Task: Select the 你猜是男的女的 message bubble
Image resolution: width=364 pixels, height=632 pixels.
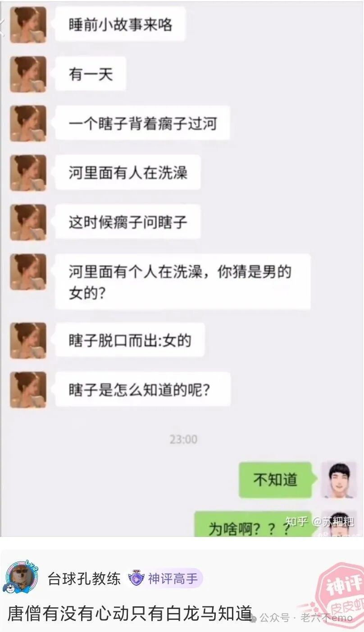Action: coord(183,282)
